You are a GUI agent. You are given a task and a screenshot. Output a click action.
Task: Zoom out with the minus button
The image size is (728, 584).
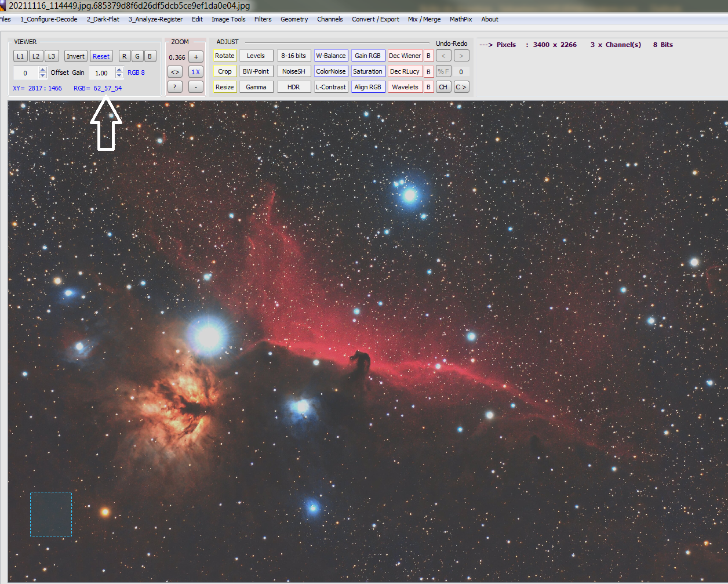[x=196, y=87]
